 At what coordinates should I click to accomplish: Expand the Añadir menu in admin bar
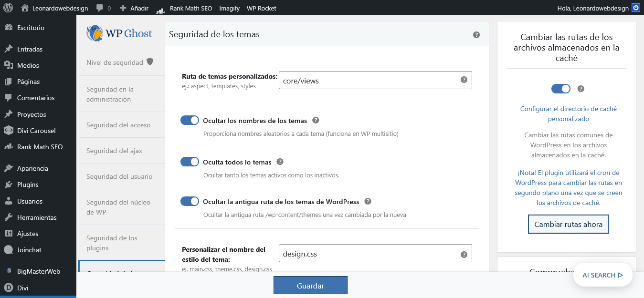[x=135, y=8]
